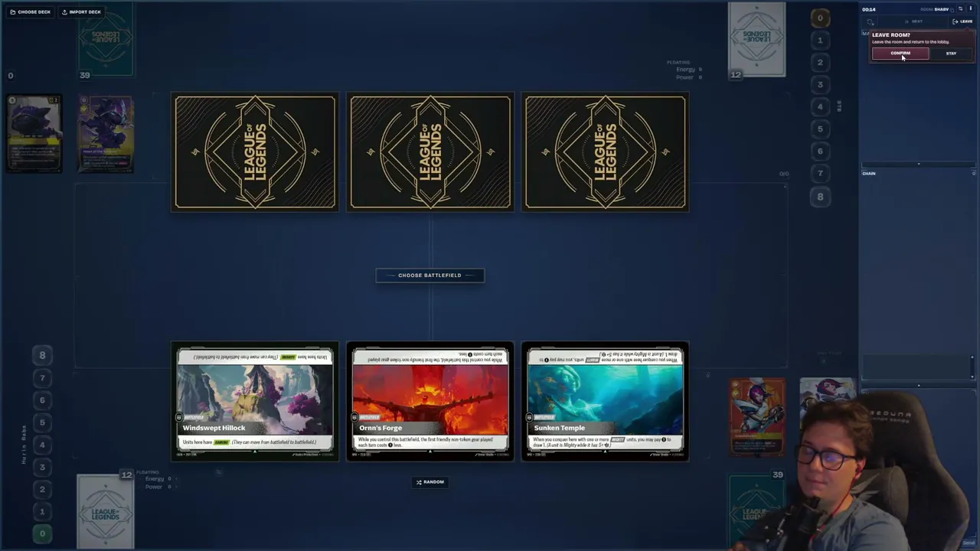
Task: Send the chat message
Action: 969,543
